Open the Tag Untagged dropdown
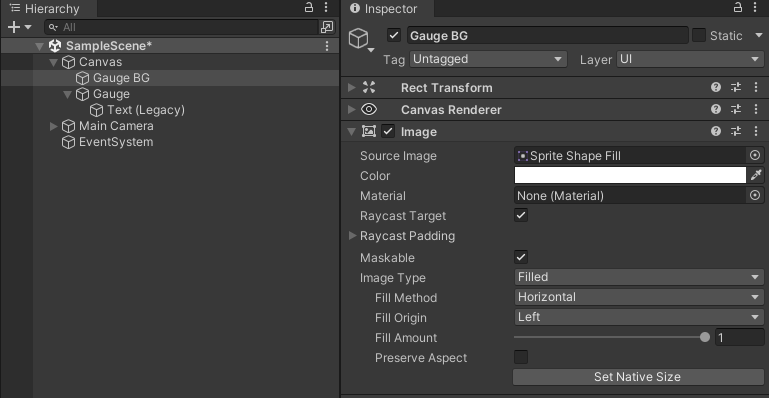The image size is (769, 398). 488,59
